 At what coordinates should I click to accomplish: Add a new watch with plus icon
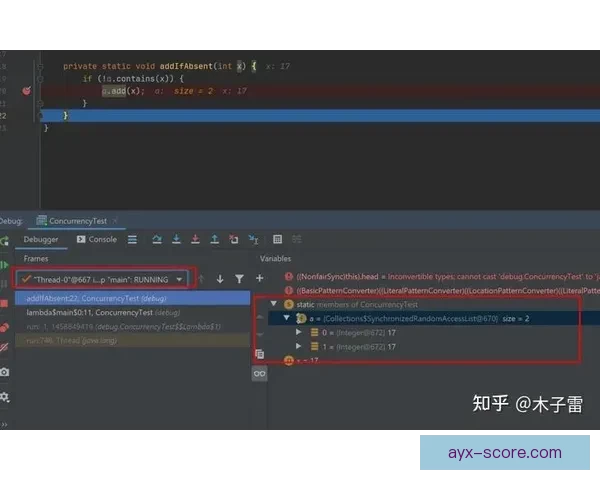(x=259, y=278)
